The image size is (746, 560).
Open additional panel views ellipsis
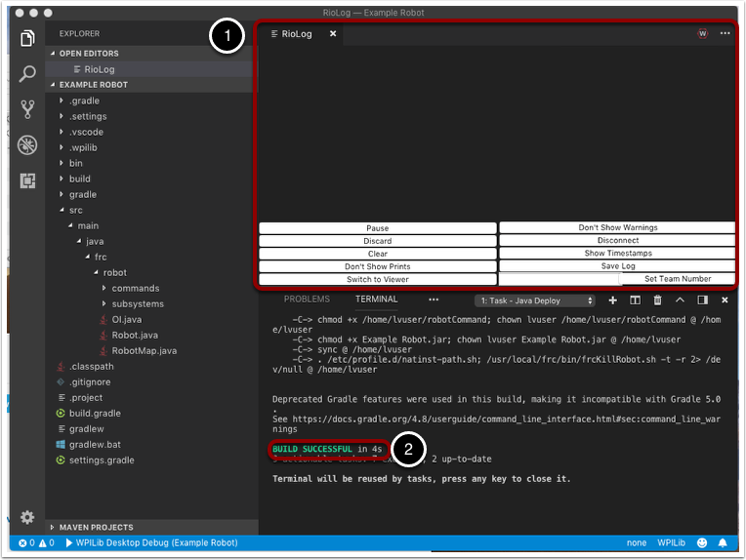tap(434, 300)
